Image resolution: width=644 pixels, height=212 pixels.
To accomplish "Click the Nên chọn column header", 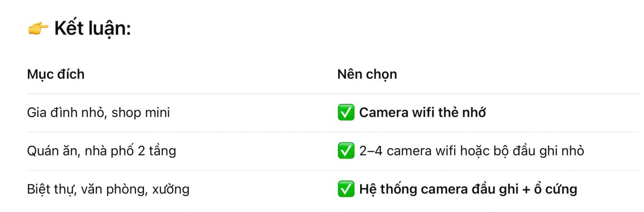I will click(367, 74).
